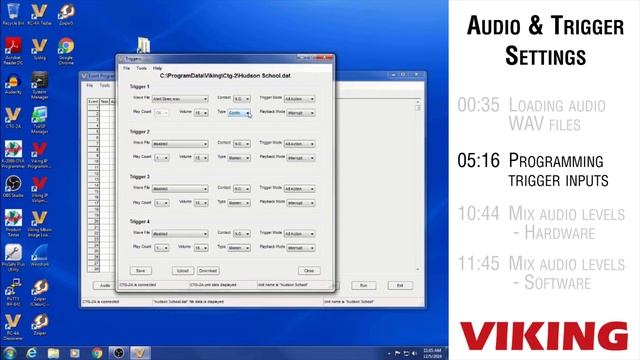Click the Download button
Viewport: 640px width, 360px height.
click(208, 271)
